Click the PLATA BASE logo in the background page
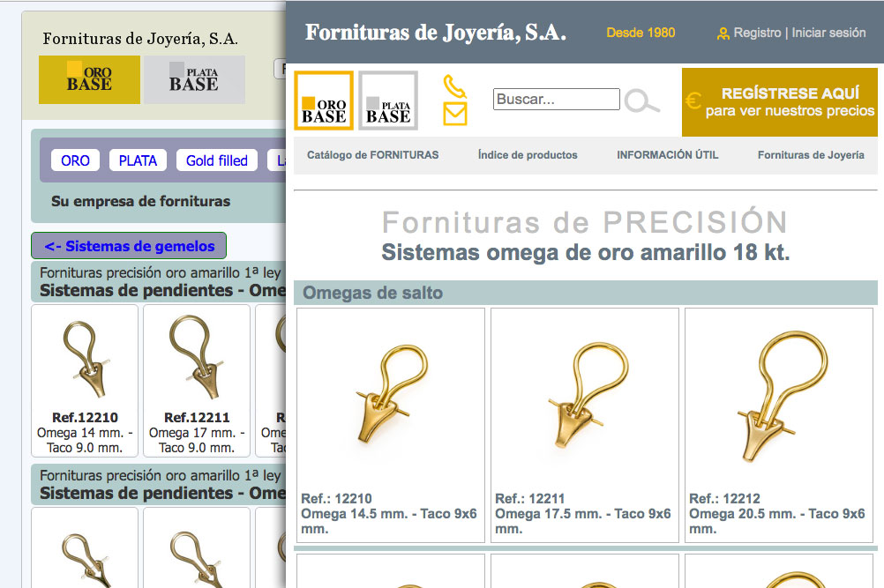Image resolution: width=884 pixels, height=588 pixels. [194, 79]
